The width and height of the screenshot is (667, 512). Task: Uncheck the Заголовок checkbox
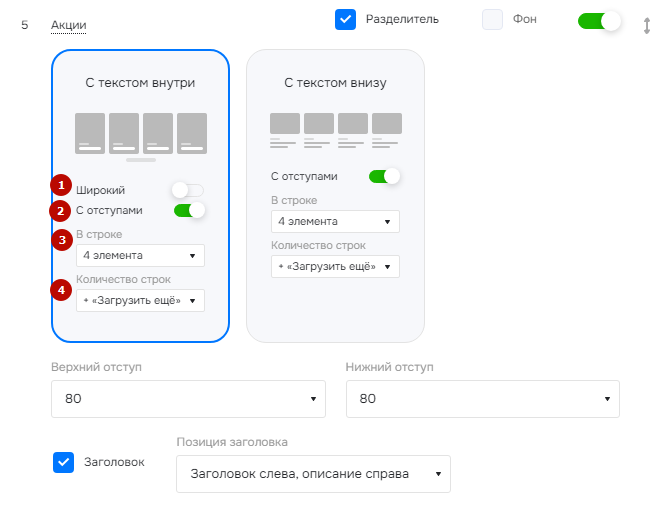(x=63, y=462)
